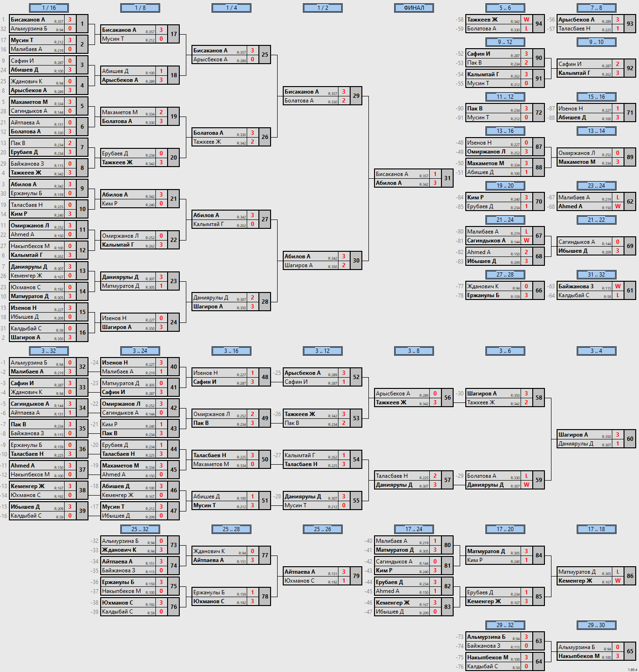639x672 pixels.
Task: Click 'Байжанова З' in match 61
Action: (x=576, y=286)
